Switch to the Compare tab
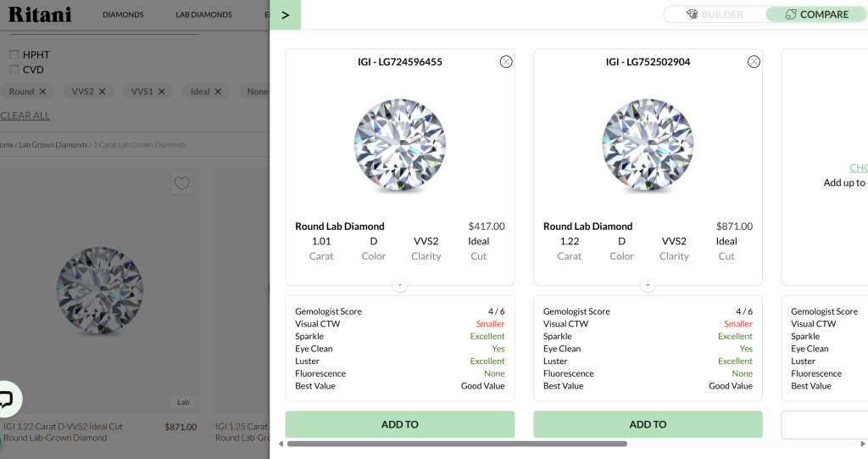Viewport: 868px width, 459px height. point(816,14)
